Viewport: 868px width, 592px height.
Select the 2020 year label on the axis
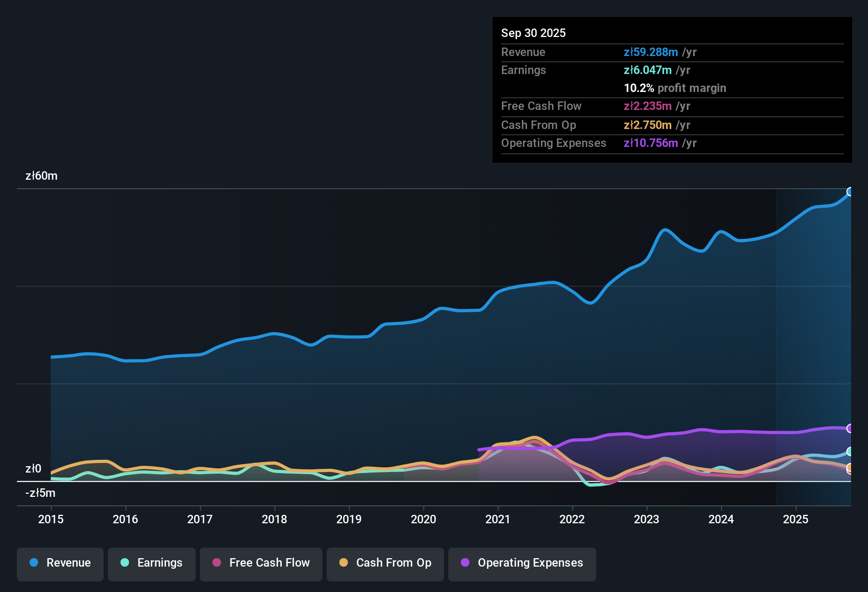pos(423,520)
